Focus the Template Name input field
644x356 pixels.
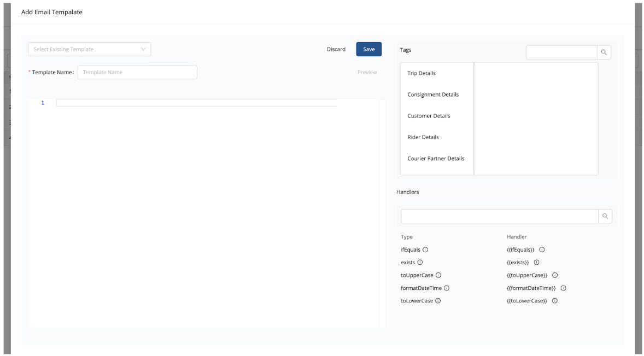tap(137, 72)
